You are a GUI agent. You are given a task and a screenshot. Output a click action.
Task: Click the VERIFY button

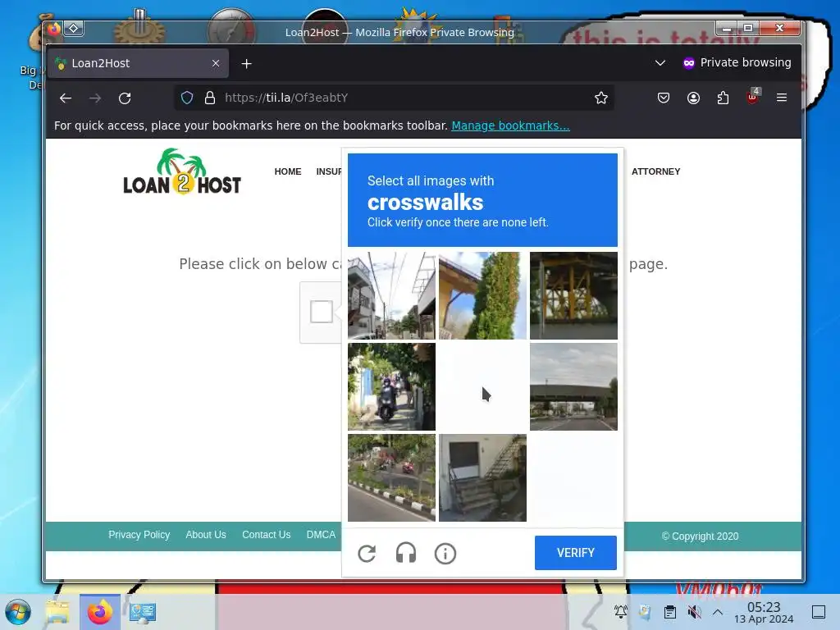[575, 553]
